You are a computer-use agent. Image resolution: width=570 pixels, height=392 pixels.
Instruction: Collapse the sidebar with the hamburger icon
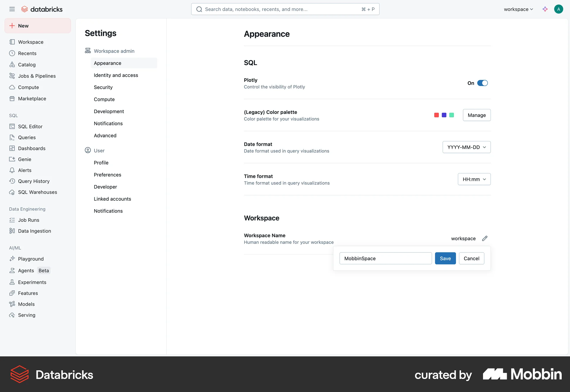click(12, 9)
